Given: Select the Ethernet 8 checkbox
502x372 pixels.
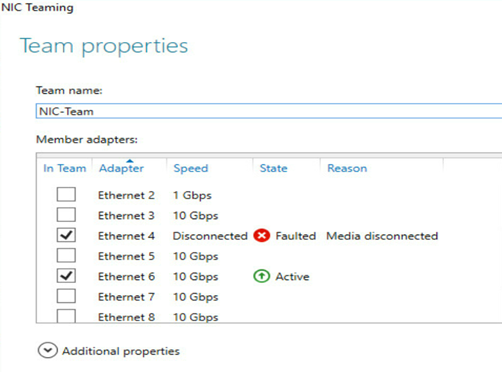Looking at the screenshot, I should pyautogui.click(x=66, y=316).
